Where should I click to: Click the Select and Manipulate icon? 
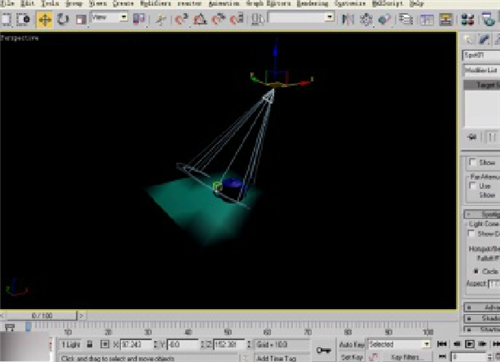161,19
